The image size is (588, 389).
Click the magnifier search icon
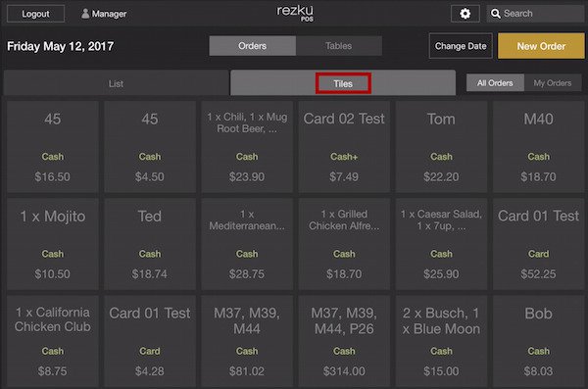tap(495, 14)
